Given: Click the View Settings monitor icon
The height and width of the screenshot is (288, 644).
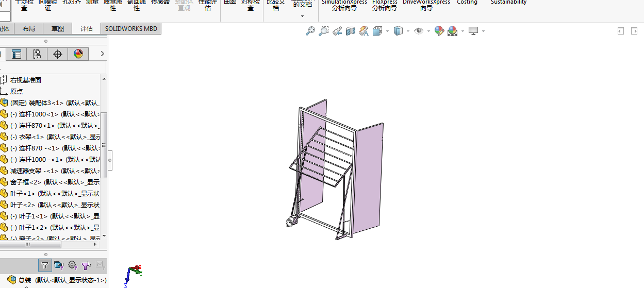Looking at the screenshot, I should point(473,31).
